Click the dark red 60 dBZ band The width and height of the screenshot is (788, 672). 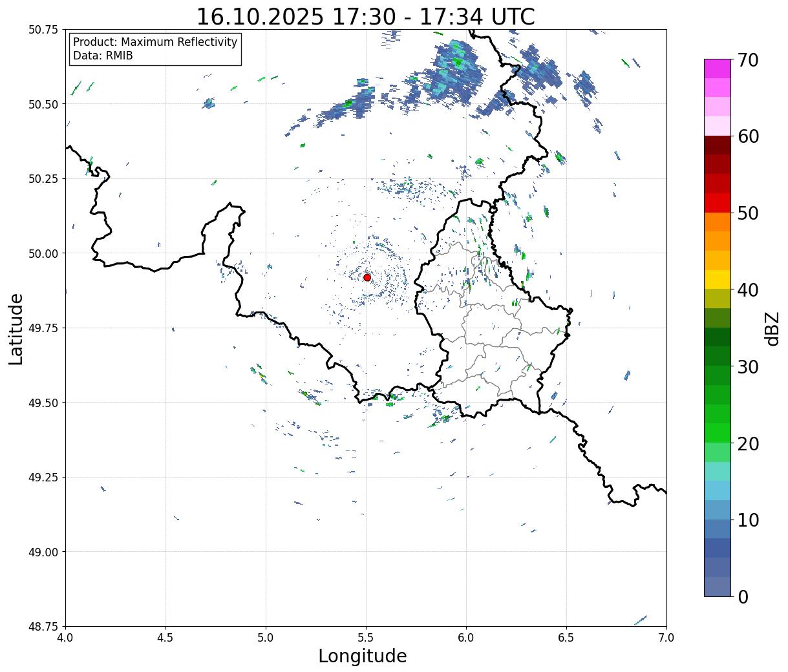(718, 145)
